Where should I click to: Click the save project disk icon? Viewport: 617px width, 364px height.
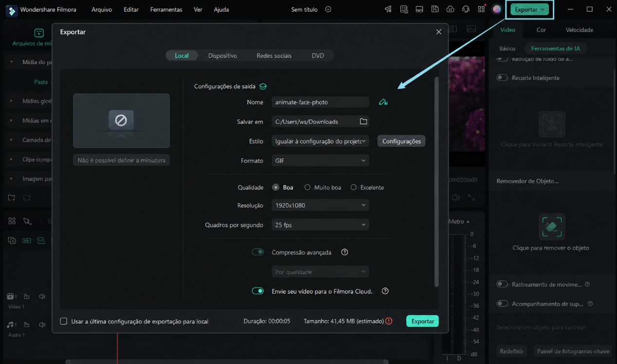(x=435, y=9)
